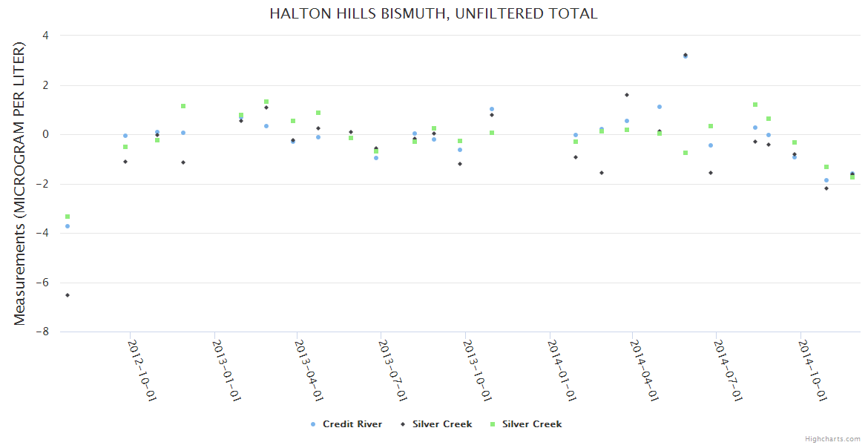Click the 2012-10-01 x-axis date label

[x=142, y=371]
